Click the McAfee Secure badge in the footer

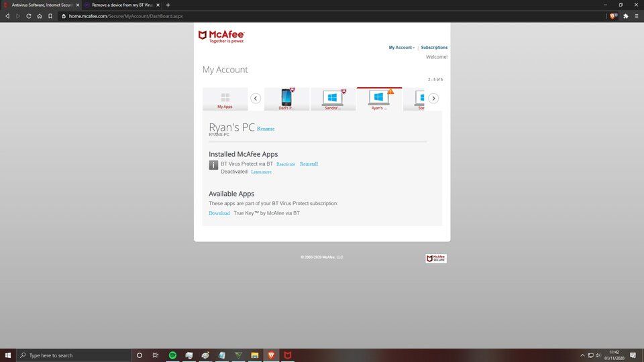pyautogui.click(x=435, y=258)
